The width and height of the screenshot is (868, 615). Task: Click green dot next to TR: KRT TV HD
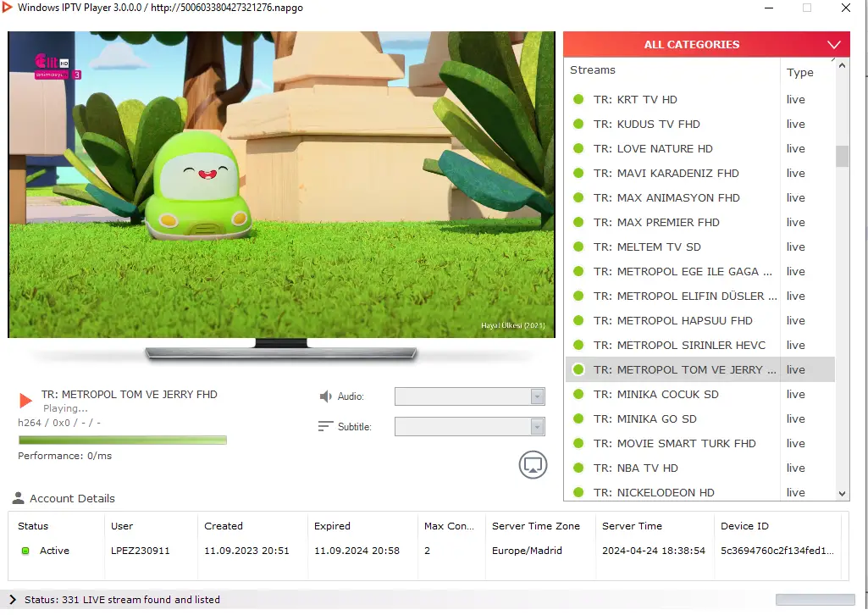pyautogui.click(x=578, y=99)
